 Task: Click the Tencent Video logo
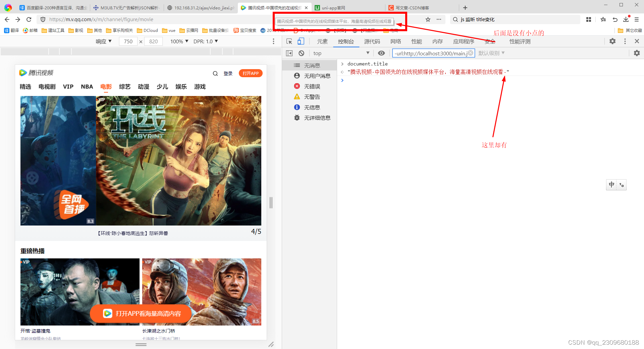(37, 72)
